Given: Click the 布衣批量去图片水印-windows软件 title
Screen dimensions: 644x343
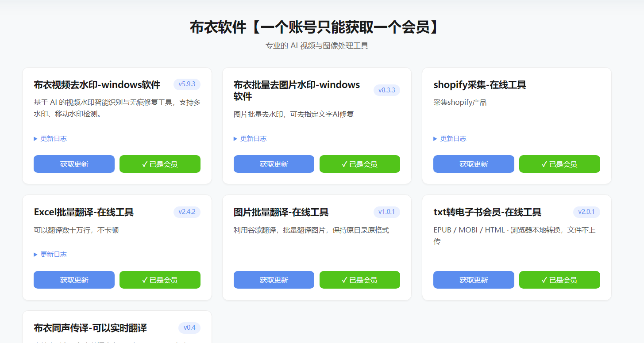Looking at the screenshot, I should [x=297, y=90].
